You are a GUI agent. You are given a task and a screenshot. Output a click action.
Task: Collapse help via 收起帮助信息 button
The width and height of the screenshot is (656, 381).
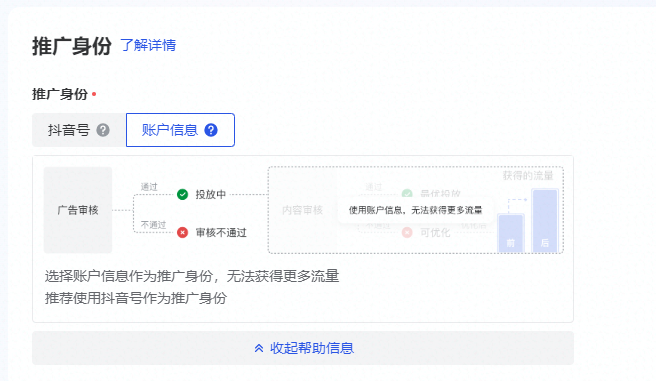coord(303,348)
